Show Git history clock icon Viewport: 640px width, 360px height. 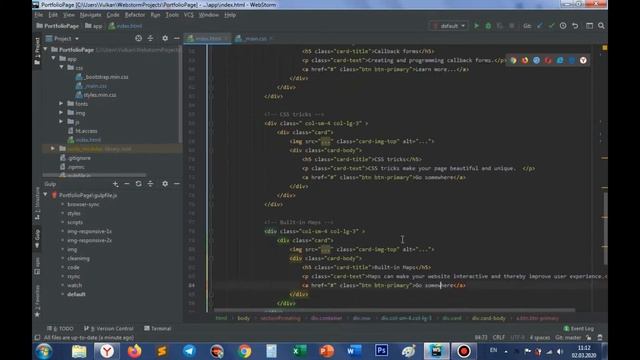coord(563,26)
